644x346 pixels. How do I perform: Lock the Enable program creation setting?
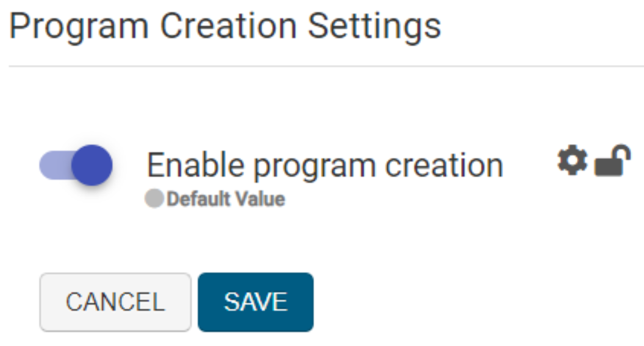tap(612, 161)
